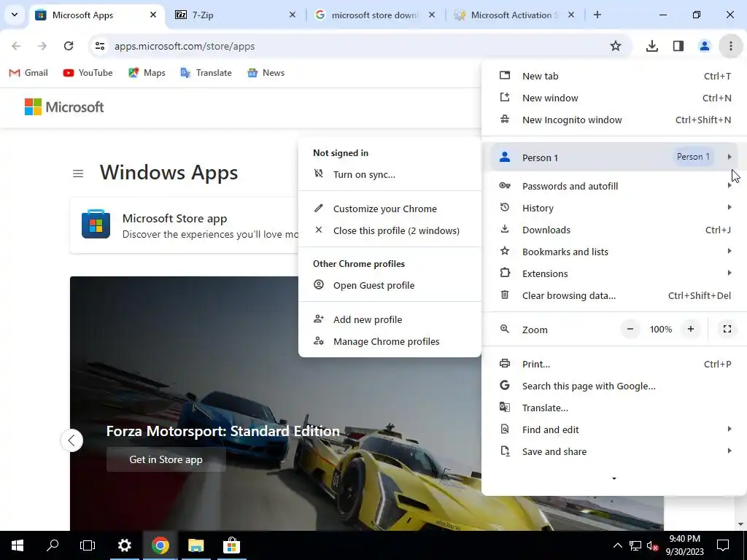This screenshot has height=560, width=747.
Task: Open the tab search dropdown arrow
Action: pos(15,15)
